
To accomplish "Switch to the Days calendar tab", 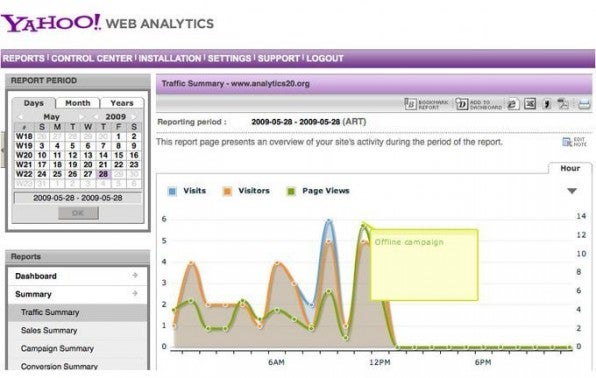I will [x=33, y=103].
